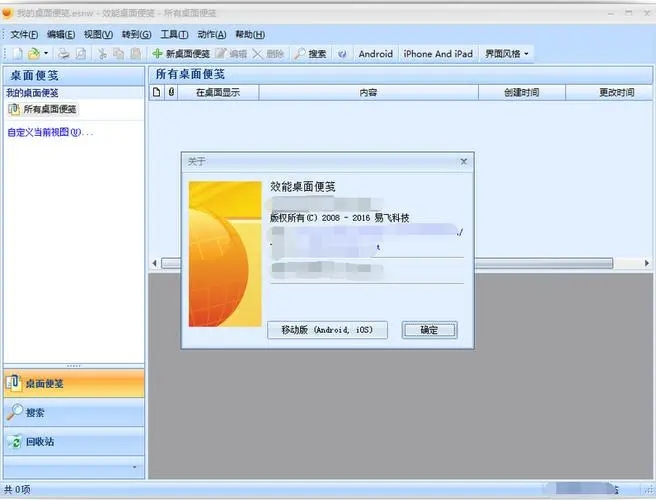Viewport: 656px width, 500px height.
Task: Click the Android toolbar button
Action: 375,54
